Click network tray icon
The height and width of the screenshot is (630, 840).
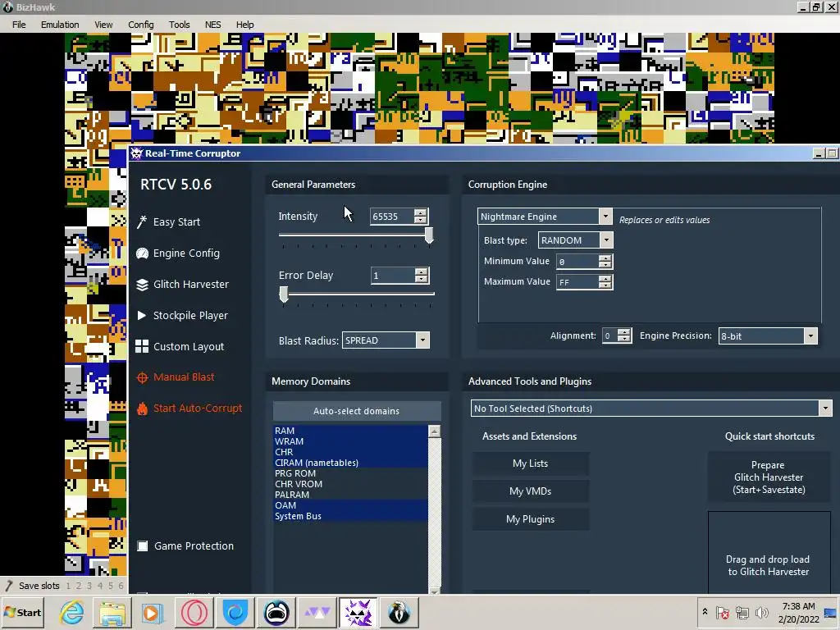742,612
